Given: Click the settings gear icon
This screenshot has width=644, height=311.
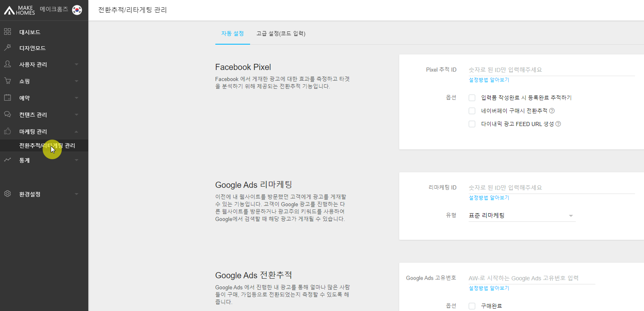Looking at the screenshot, I should (7, 194).
